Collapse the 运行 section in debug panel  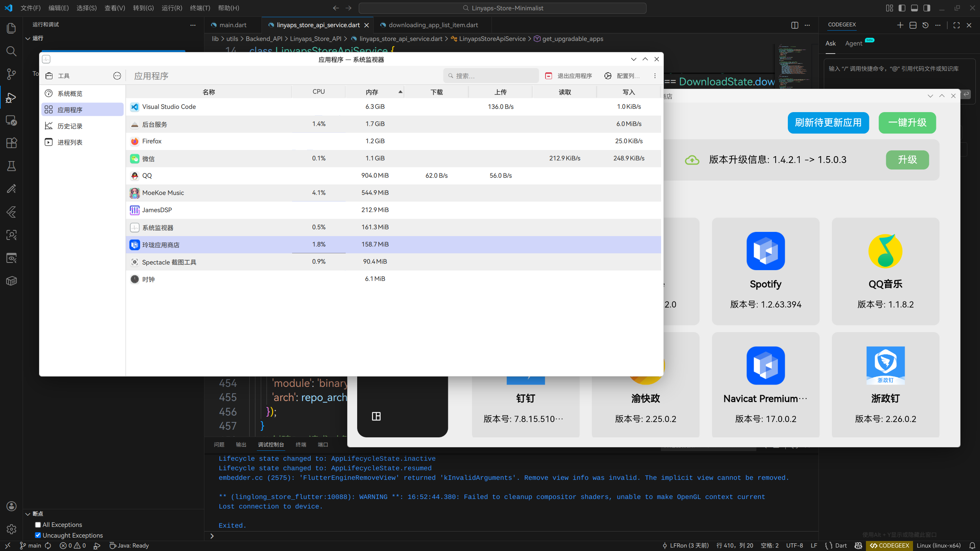[x=28, y=38]
